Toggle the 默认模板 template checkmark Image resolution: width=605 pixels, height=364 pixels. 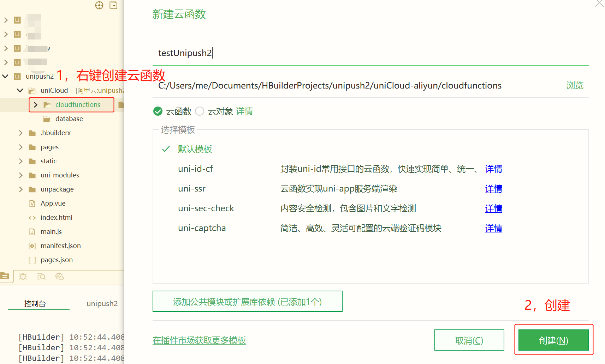coord(165,149)
